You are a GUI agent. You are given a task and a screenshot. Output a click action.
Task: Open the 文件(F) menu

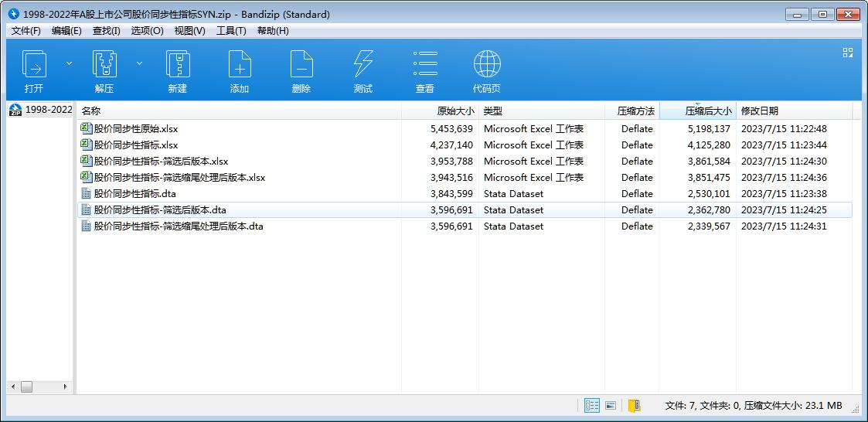[x=26, y=31]
